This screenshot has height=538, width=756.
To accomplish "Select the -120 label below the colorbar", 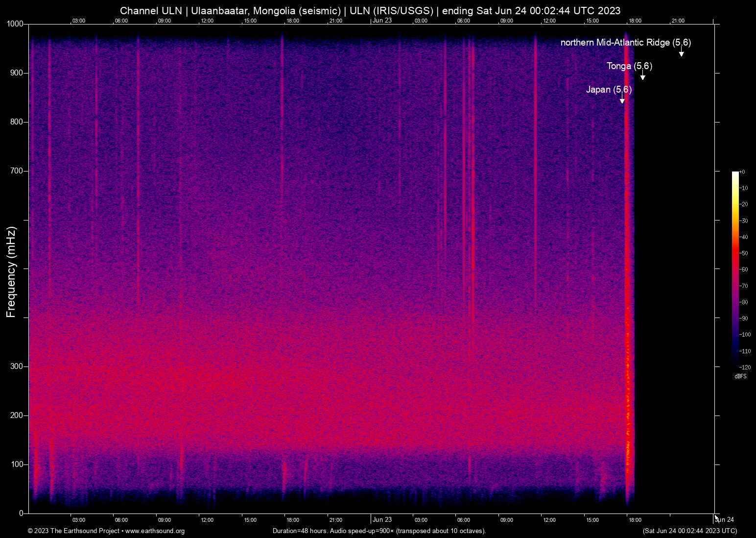I will [745, 367].
